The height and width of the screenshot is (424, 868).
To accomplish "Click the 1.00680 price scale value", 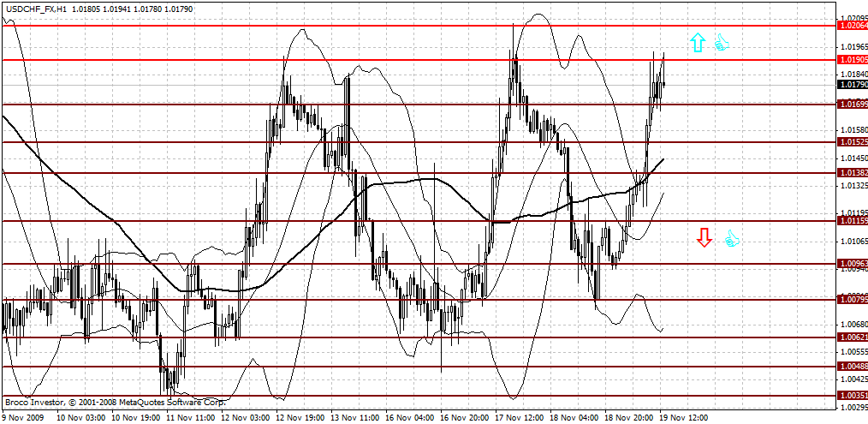I will point(854,325).
